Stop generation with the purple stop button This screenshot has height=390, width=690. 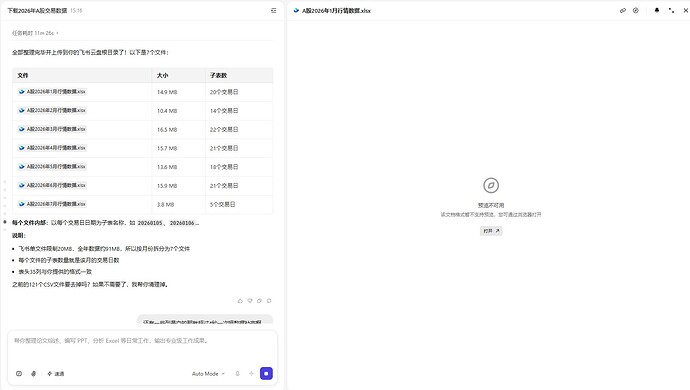266,374
